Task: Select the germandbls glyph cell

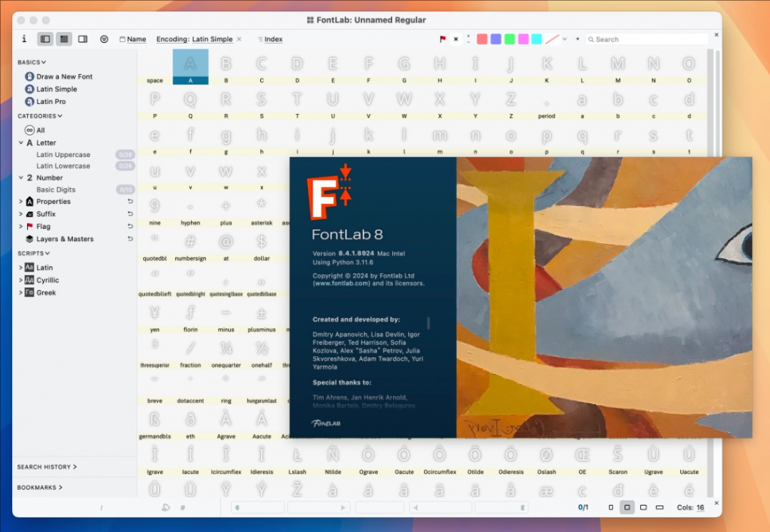Action: tap(155, 423)
